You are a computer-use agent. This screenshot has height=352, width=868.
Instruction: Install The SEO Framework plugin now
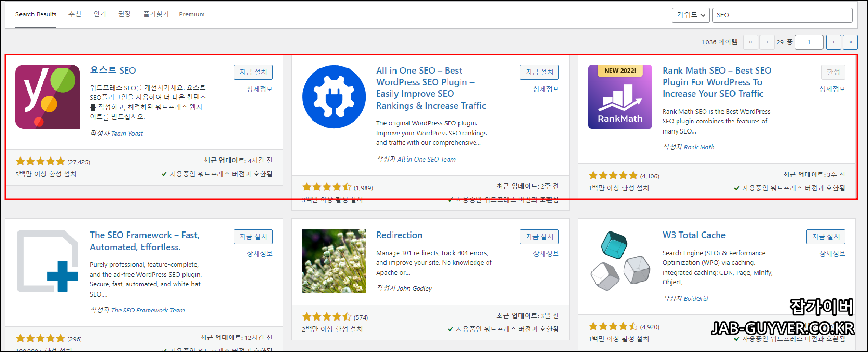click(253, 236)
